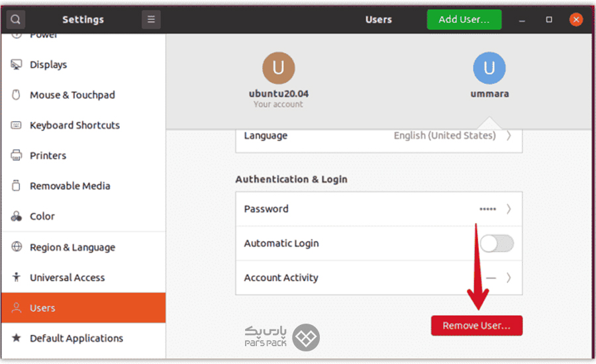Click the Color swatches icon
596x364 pixels.
(x=16, y=216)
